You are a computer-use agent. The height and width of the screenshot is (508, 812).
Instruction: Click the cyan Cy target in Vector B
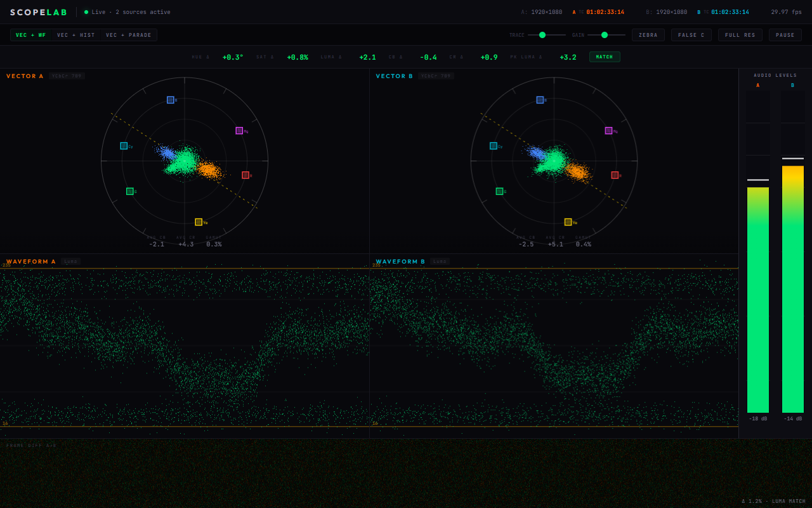pos(494,146)
